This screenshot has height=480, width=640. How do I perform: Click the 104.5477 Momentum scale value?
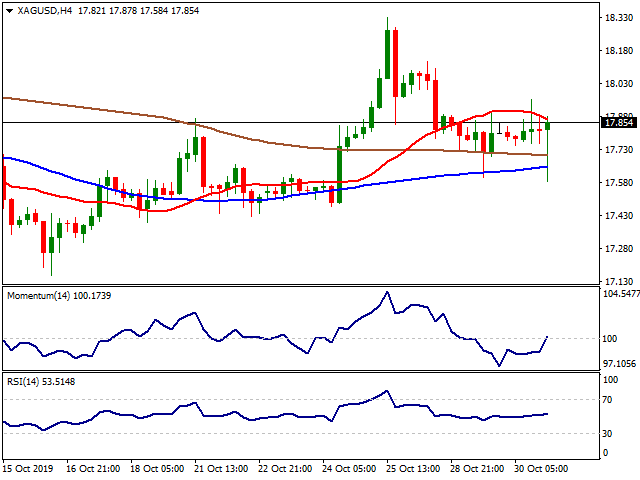621,293
